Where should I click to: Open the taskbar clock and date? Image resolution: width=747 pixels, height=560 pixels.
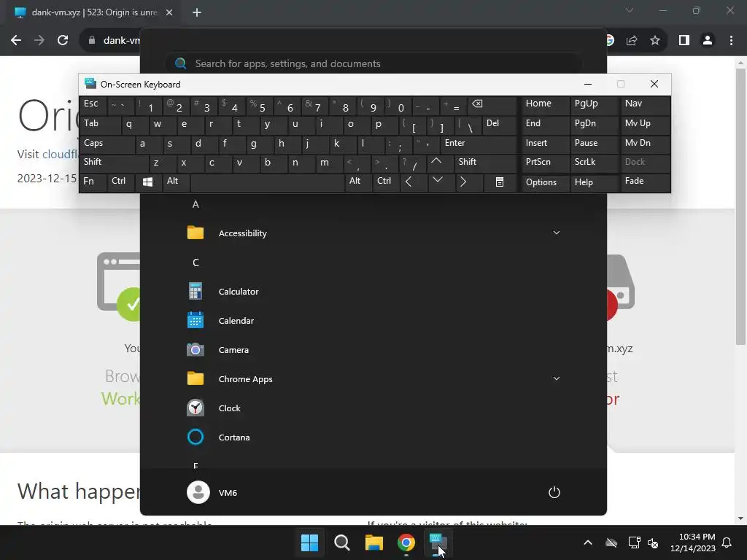pyautogui.click(x=693, y=542)
